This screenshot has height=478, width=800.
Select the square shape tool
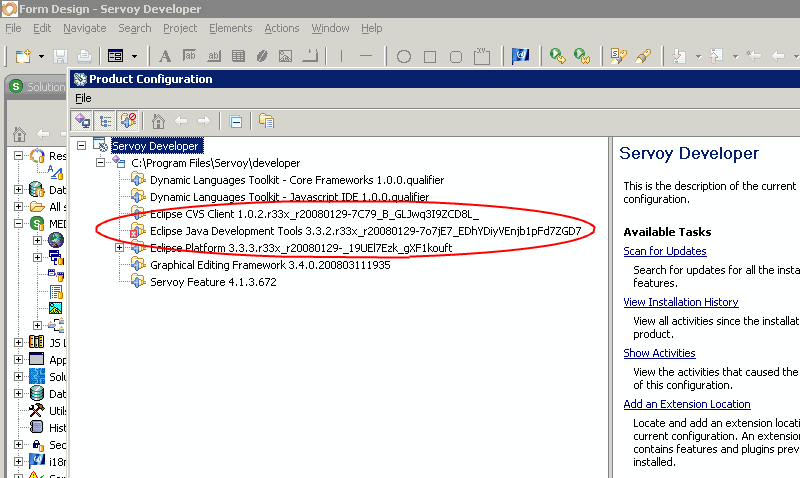point(430,56)
